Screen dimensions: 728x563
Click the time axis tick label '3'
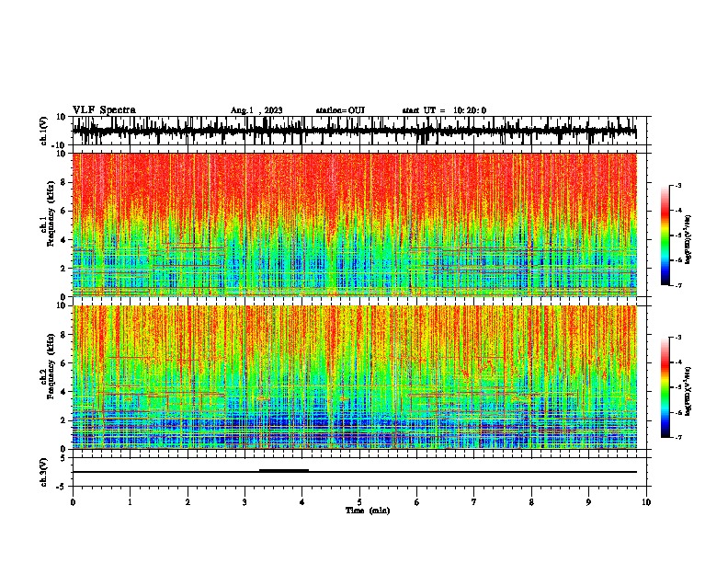pos(245,502)
